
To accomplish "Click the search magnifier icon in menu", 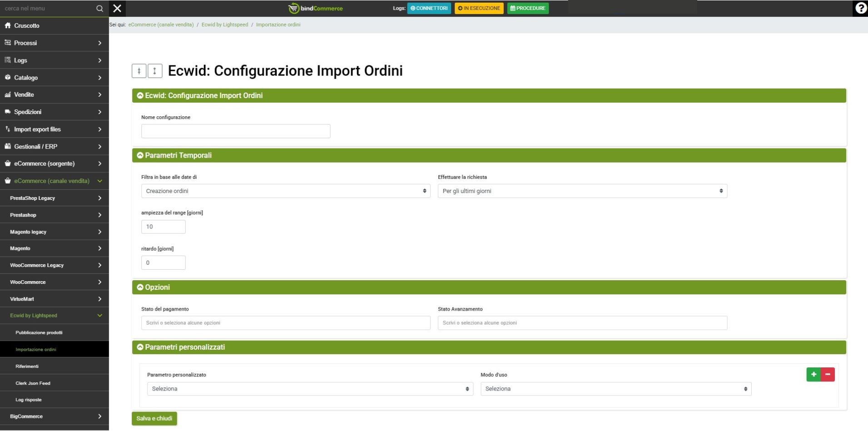I will click(x=99, y=8).
